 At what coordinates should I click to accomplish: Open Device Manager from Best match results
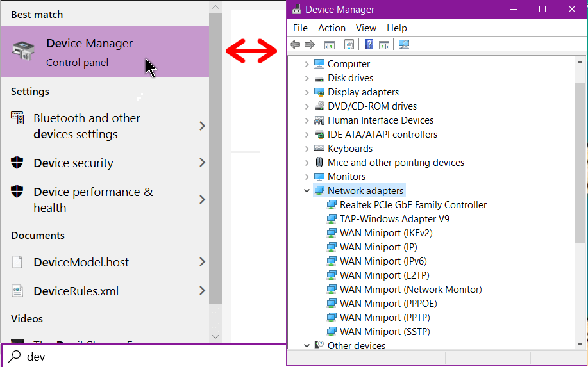(x=105, y=52)
